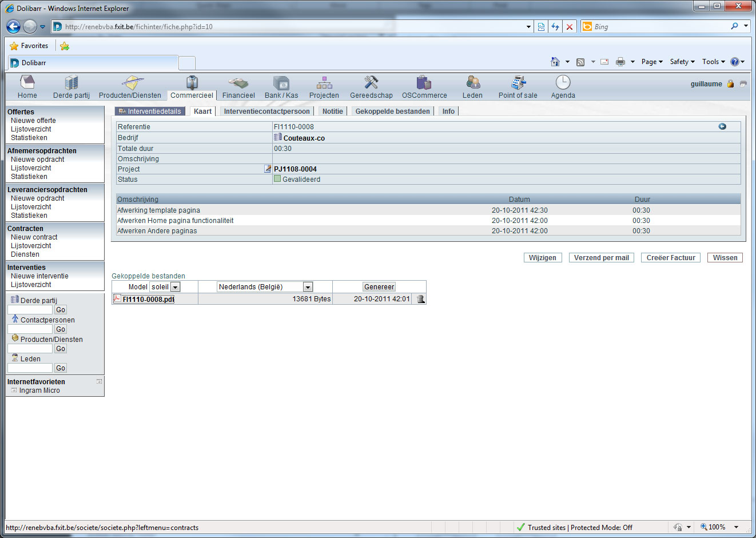This screenshot has height=538, width=756.
Task: Click the Verzend per mail button
Action: click(601, 258)
